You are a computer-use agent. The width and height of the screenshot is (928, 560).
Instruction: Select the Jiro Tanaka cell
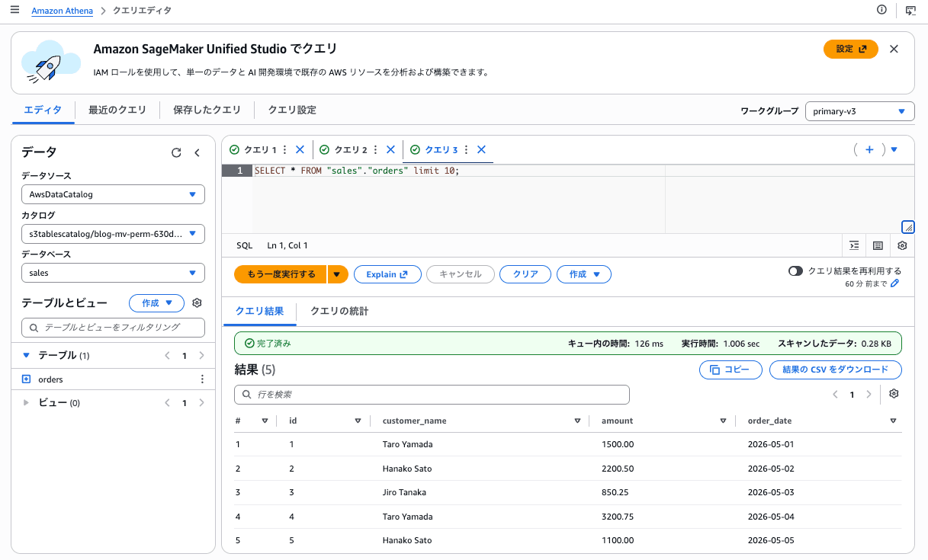pyautogui.click(x=404, y=492)
